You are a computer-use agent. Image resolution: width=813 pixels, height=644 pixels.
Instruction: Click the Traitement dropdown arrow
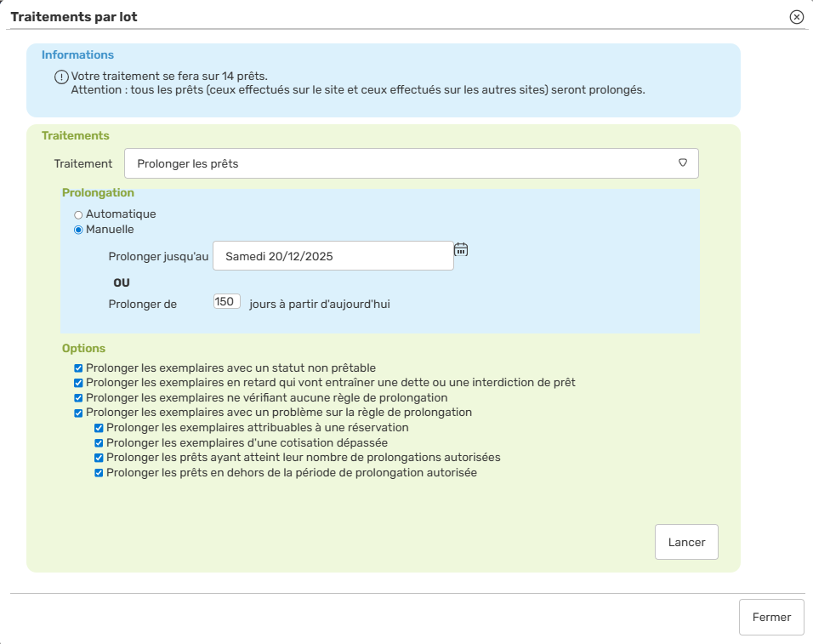pos(682,162)
